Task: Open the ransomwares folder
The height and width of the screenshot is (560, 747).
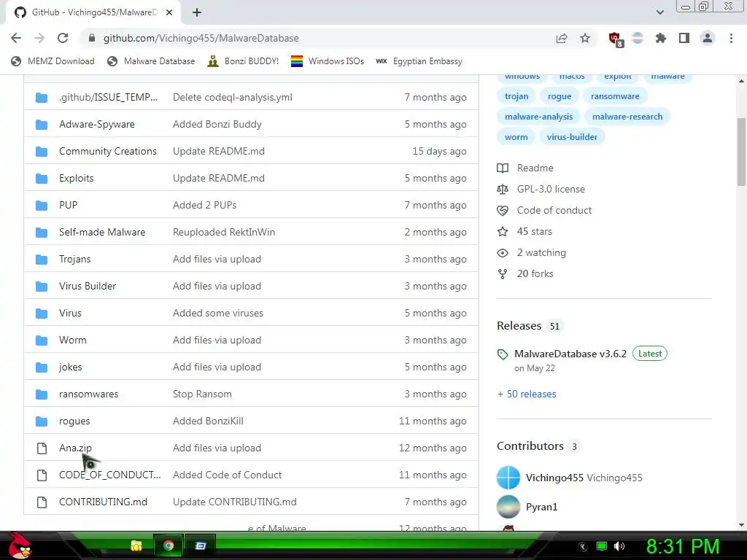Action: click(88, 394)
